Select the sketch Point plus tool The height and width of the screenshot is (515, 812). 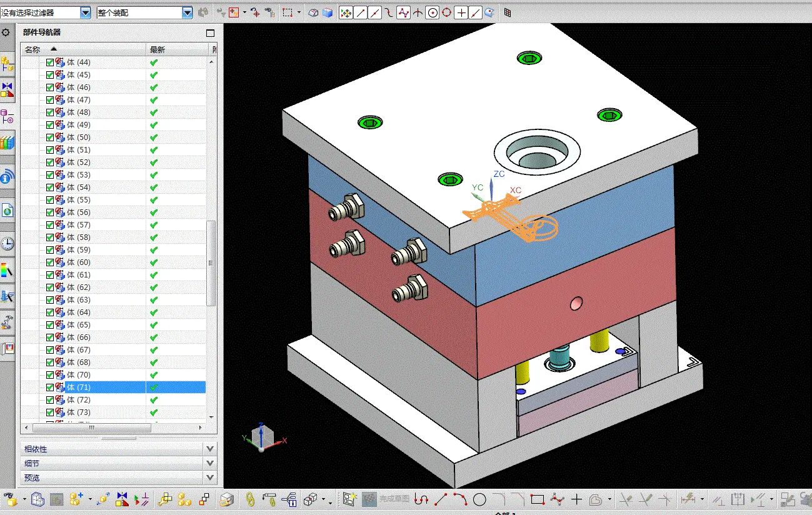pos(576,499)
